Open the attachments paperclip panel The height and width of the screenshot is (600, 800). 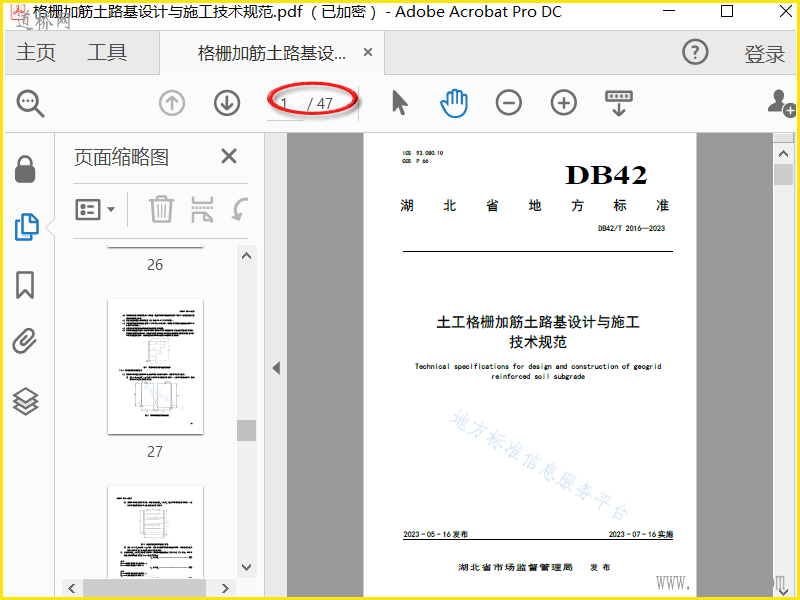[25, 341]
